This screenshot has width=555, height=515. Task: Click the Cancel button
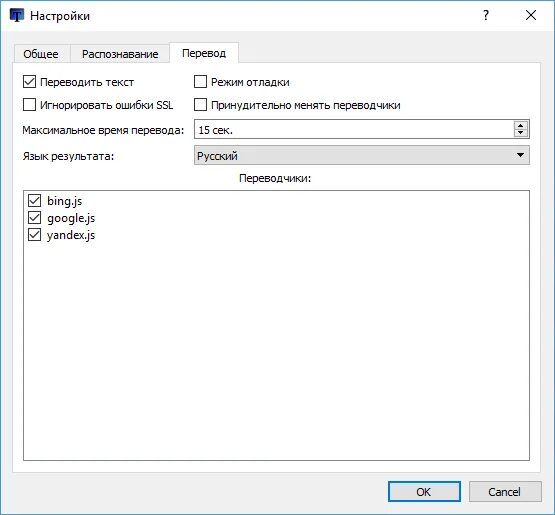[x=505, y=492]
